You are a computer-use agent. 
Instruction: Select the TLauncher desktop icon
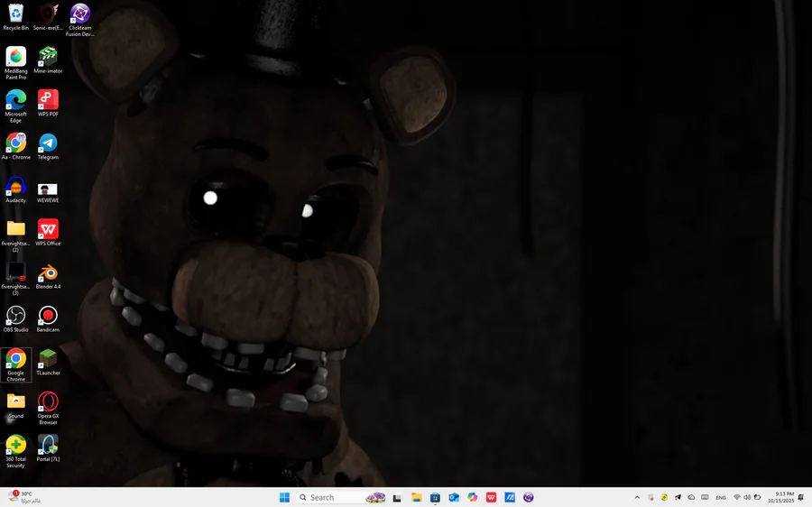[x=48, y=362]
